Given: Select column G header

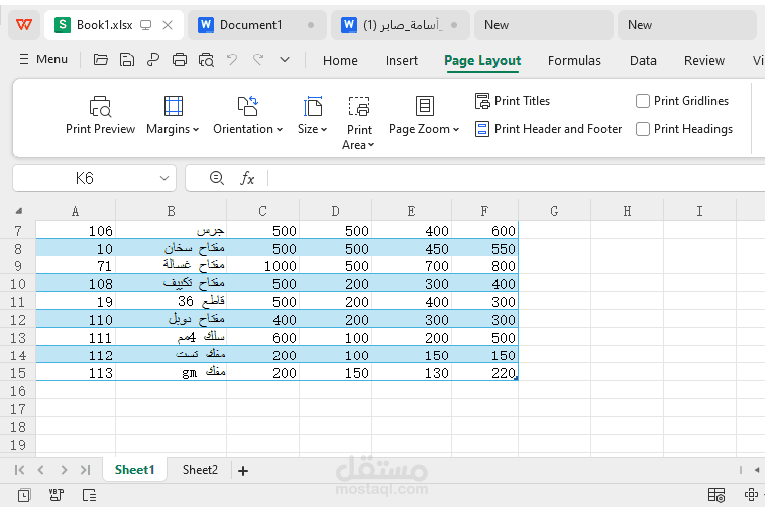Looking at the screenshot, I should (x=554, y=211).
